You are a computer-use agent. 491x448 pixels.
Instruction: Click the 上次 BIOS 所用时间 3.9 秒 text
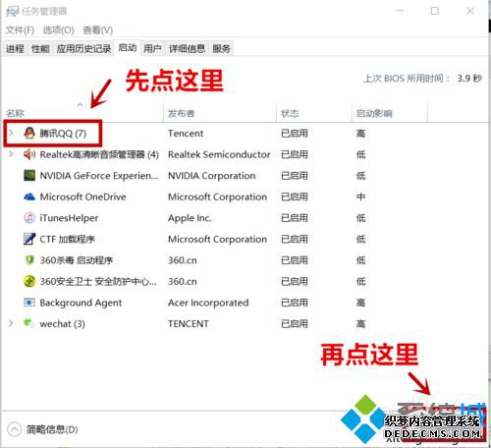click(x=422, y=79)
